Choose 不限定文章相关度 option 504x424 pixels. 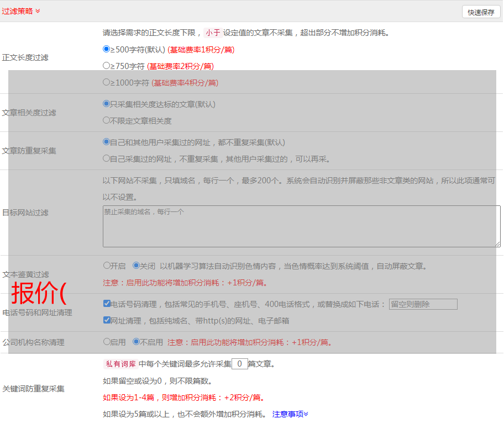[x=107, y=120]
